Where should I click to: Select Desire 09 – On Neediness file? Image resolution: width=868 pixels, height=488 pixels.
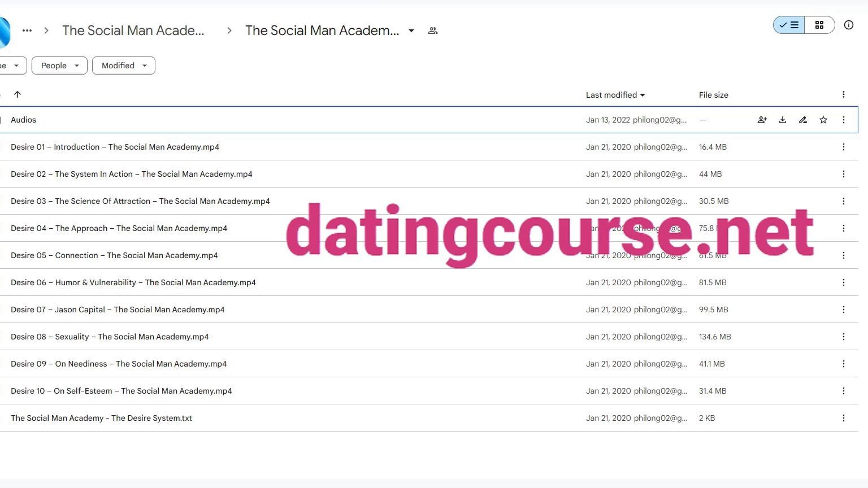point(429,364)
